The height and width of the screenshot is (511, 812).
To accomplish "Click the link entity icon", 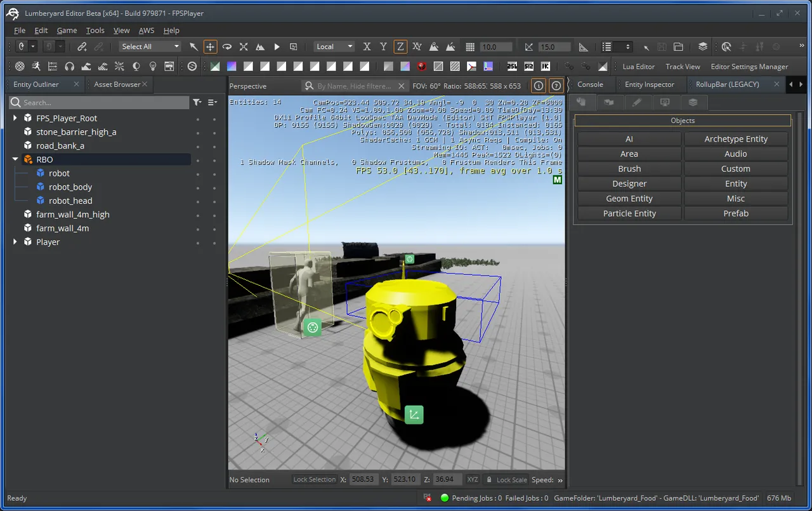I will (x=82, y=46).
